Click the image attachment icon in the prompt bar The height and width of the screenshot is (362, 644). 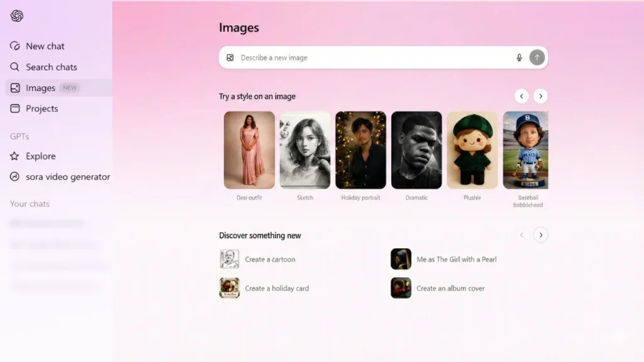tap(231, 57)
